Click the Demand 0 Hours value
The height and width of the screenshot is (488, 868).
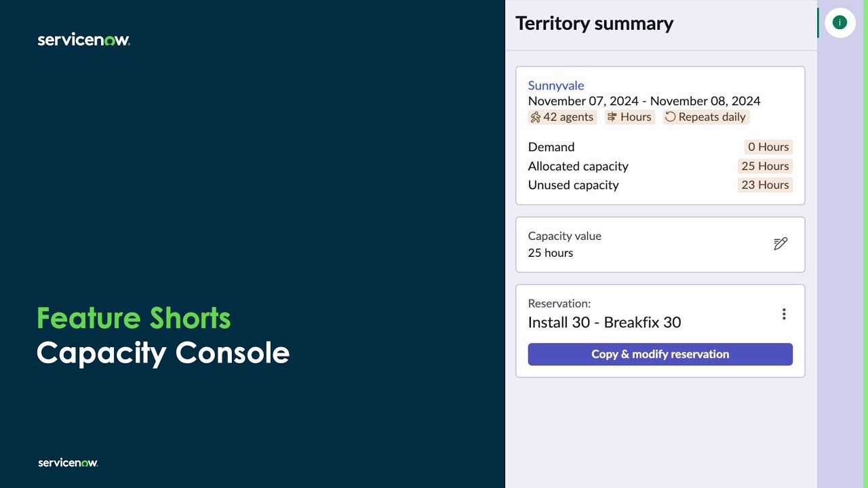pos(768,147)
